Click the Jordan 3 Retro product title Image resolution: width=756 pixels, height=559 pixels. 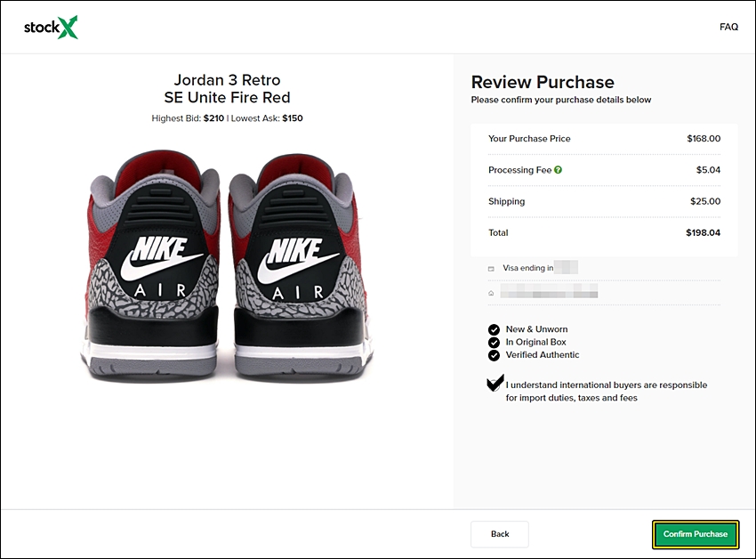coord(227,89)
